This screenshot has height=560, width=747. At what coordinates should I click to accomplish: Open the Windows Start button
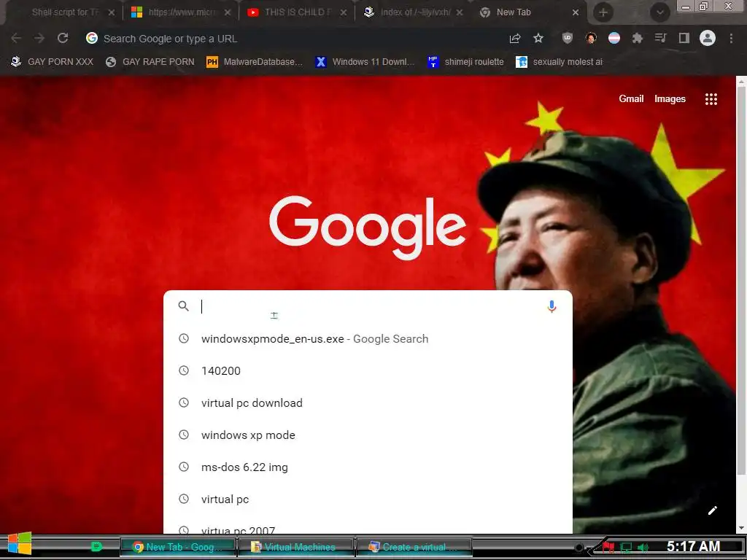coord(20,544)
